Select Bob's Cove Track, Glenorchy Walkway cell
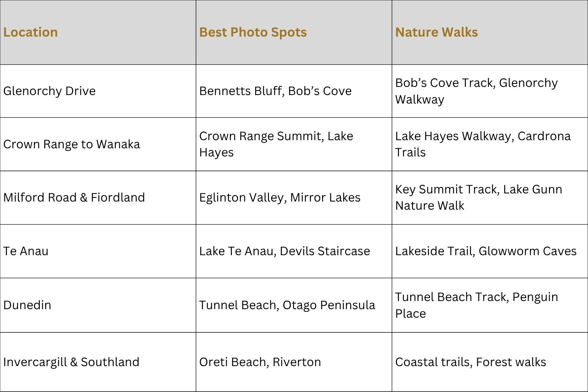This screenshot has width=588, height=392. tap(490, 91)
